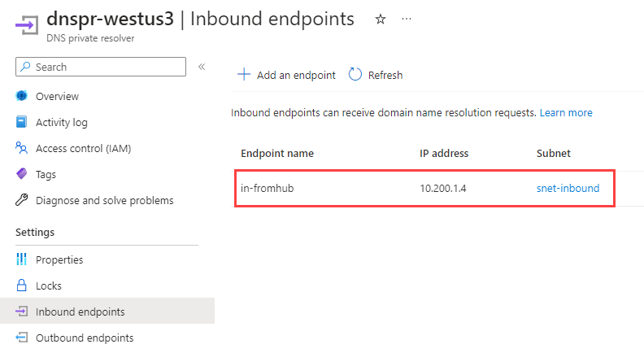The width and height of the screenshot is (644, 353).
Task: Collapse the sidebar with double chevron
Action: [x=202, y=67]
